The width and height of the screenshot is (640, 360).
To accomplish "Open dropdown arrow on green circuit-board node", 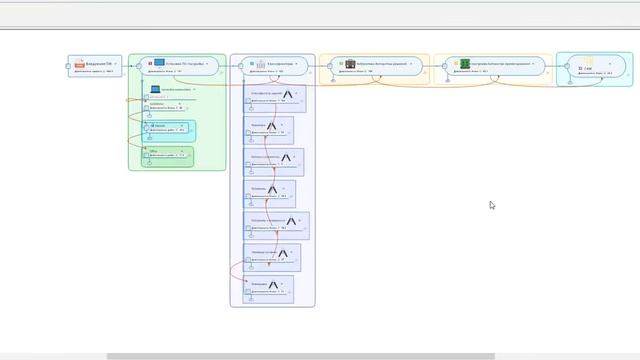I will coord(533,64).
